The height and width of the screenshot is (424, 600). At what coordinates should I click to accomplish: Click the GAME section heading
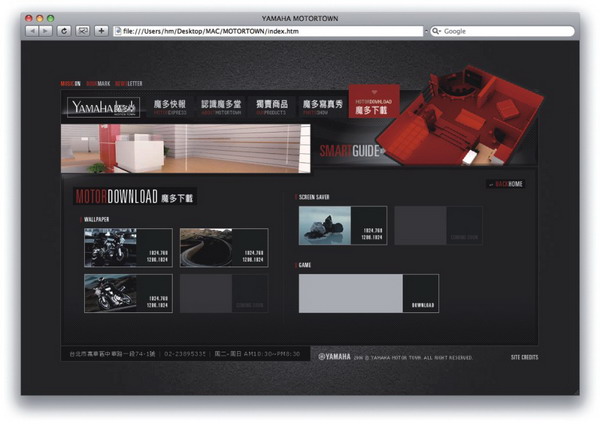tap(305, 265)
